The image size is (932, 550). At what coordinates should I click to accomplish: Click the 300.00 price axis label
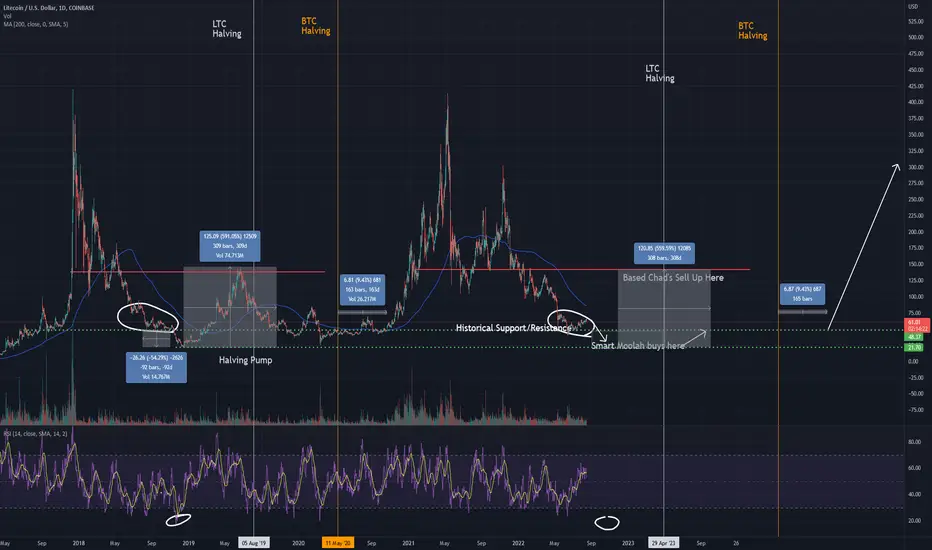[916, 167]
